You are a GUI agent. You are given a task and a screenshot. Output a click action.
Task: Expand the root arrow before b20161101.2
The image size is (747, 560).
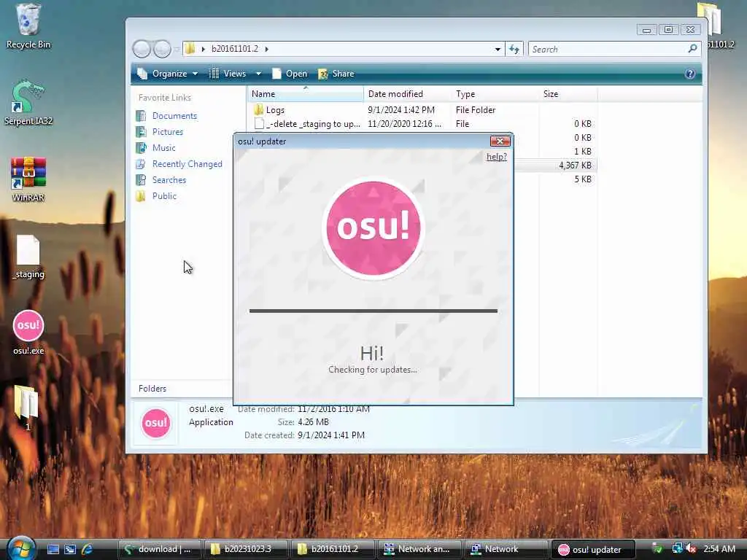pyautogui.click(x=204, y=49)
